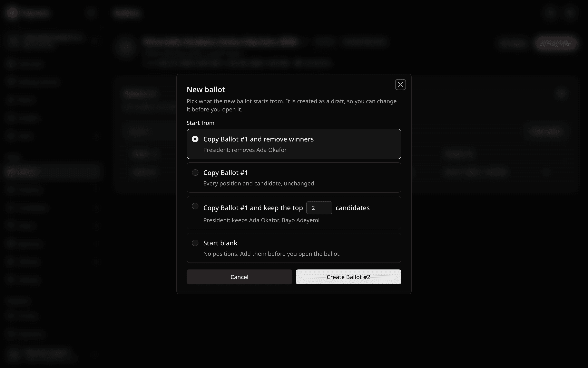588x368 pixels.
Task: Click the 'Pick what the new ballot starts from' description
Action: pyautogui.click(x=292, y=105)
